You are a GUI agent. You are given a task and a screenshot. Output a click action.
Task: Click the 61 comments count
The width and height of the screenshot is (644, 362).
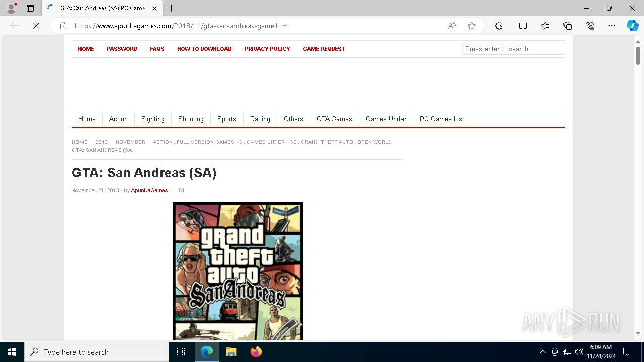pyautogui.click(x=182, y=190)
